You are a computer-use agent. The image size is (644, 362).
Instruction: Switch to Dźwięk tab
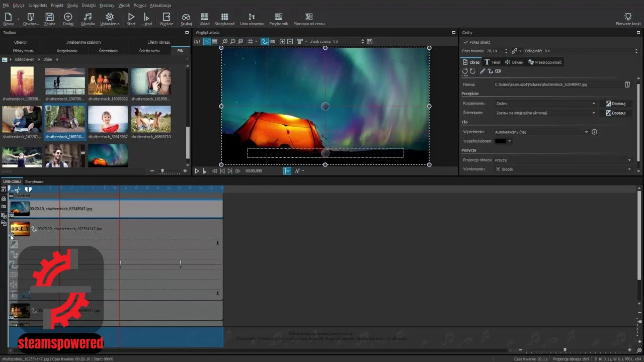click(514, 62)
